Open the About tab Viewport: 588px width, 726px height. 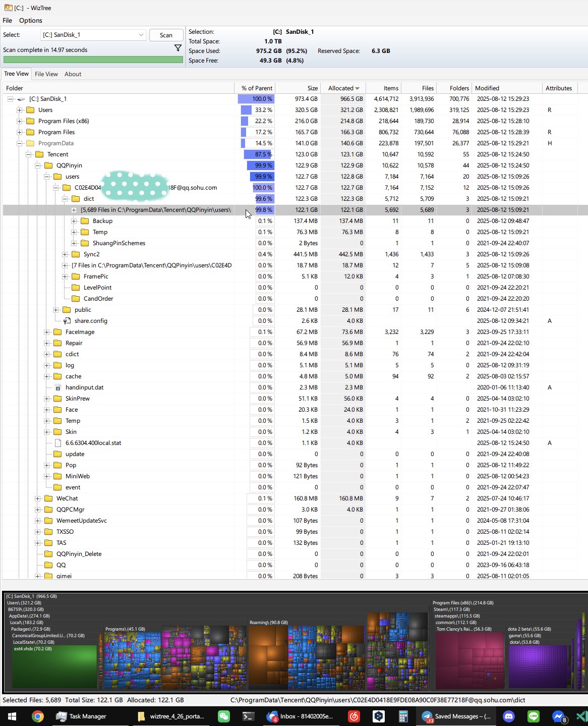[x=73, y=74]
